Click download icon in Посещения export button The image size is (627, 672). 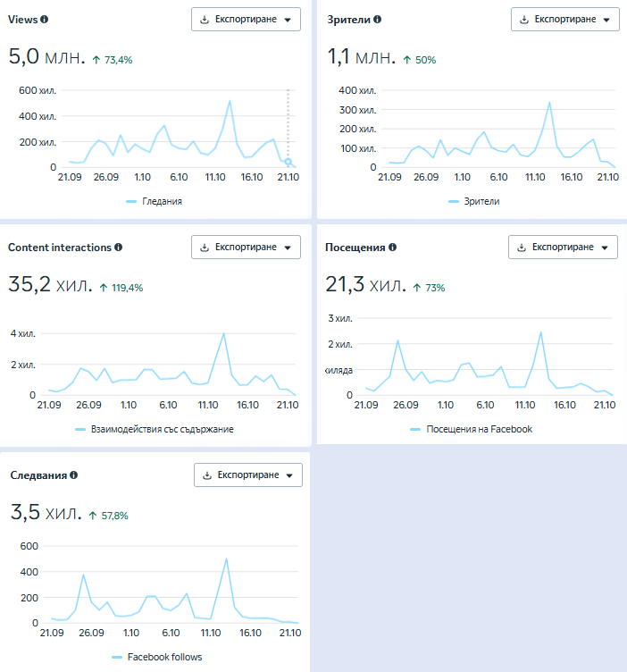[522, 248]
